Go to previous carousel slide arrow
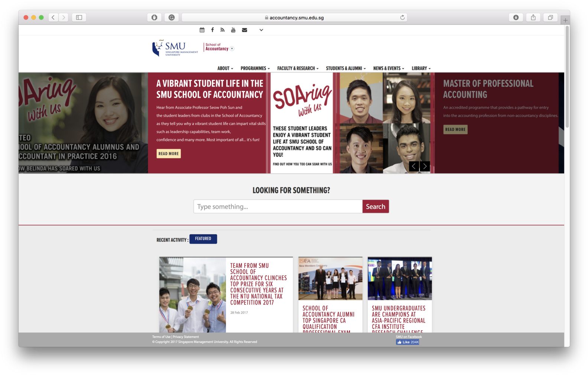This screenshot has width=588, height=375. tap(414, 167)
